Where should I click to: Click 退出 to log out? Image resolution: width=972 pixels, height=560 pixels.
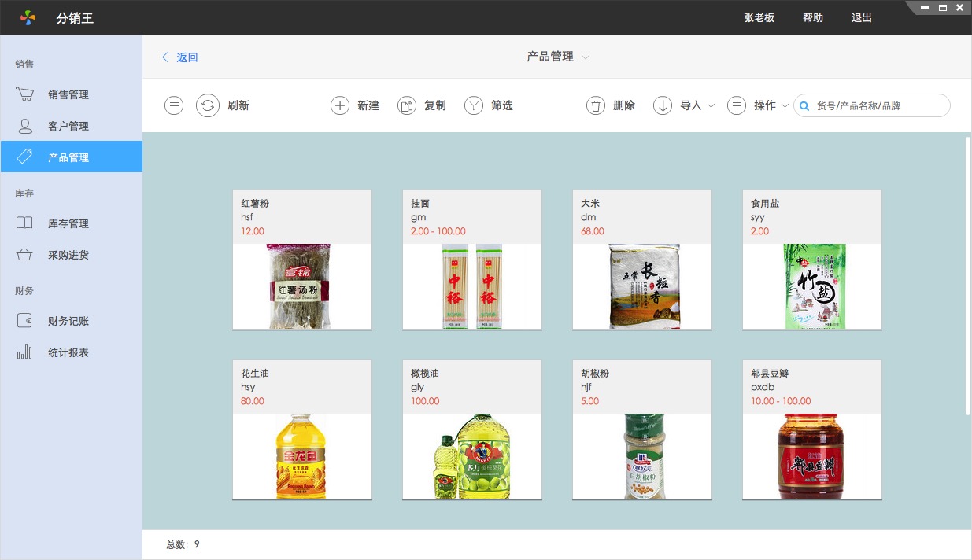pyautogui.click(x=861, y=17)
